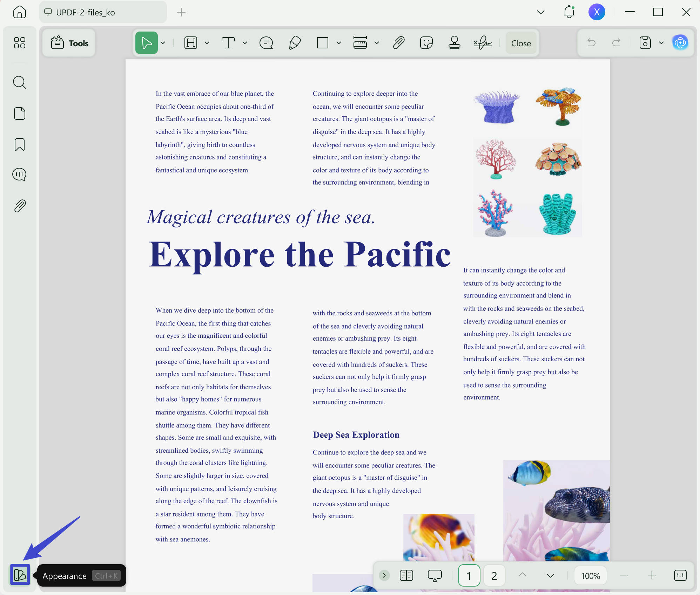Open the tab list dropdown chevron

541,12
